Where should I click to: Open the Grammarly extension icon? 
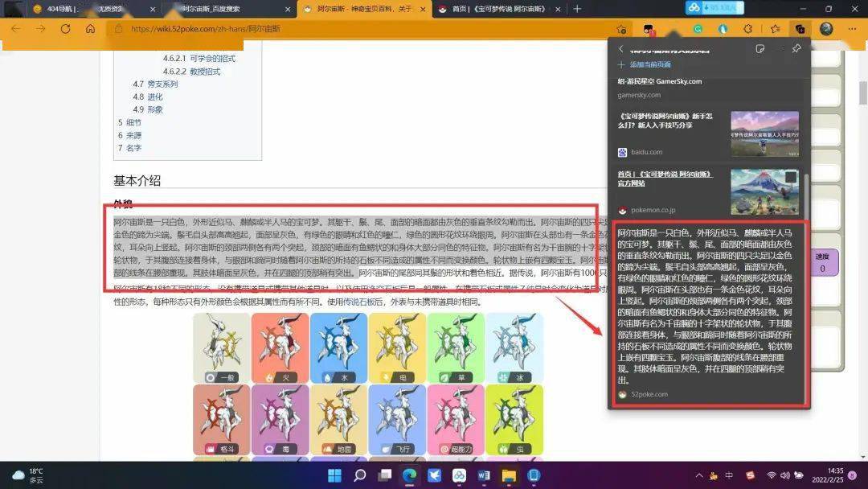click(698, 29)
